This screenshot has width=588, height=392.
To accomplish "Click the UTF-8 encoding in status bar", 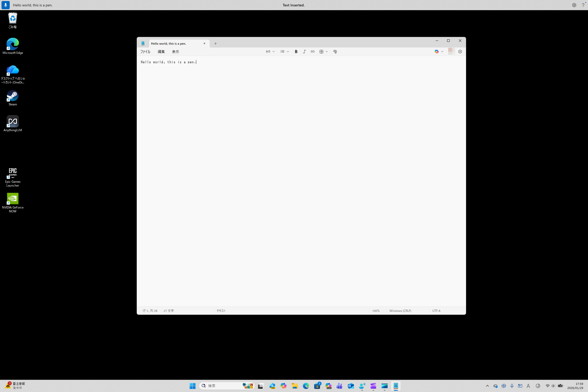I will [x=436, y=311].
